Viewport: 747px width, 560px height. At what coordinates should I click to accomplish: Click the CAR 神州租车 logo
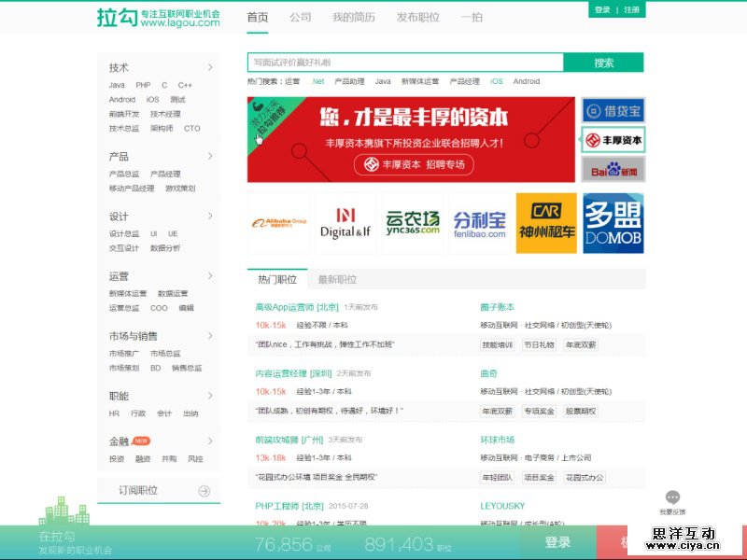point(546,224)
